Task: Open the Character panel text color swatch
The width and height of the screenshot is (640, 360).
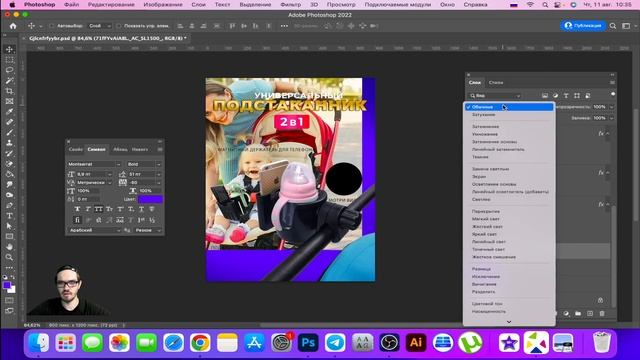Action: click(150, 199)
